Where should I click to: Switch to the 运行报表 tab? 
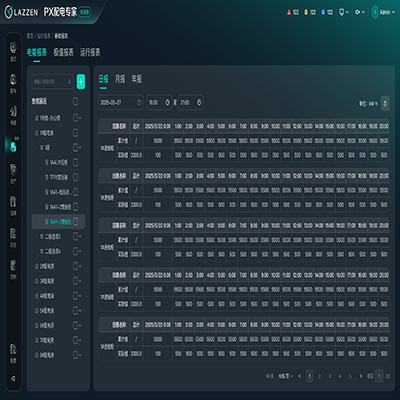[x=90, y=52]
